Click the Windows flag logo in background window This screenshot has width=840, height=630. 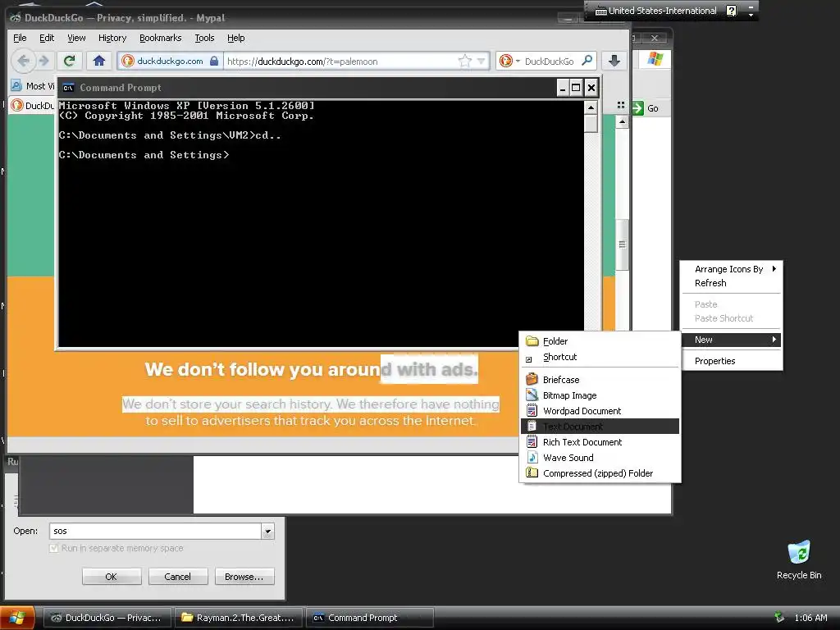pyautogui.click(x=655, y=59)
